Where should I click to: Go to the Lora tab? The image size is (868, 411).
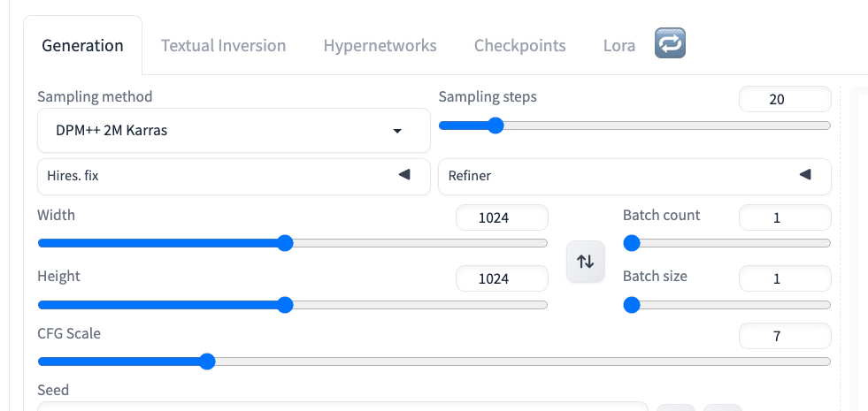point(618,46)
